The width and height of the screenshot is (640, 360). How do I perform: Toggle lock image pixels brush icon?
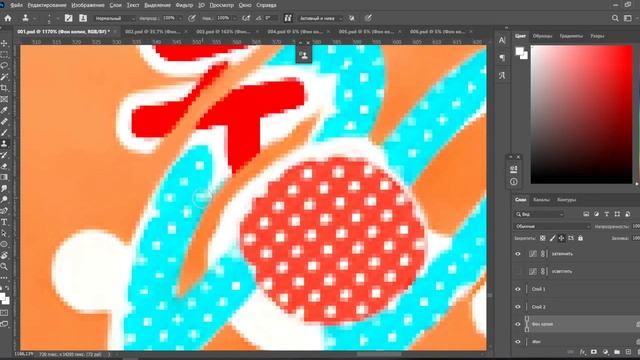point(552,238)
